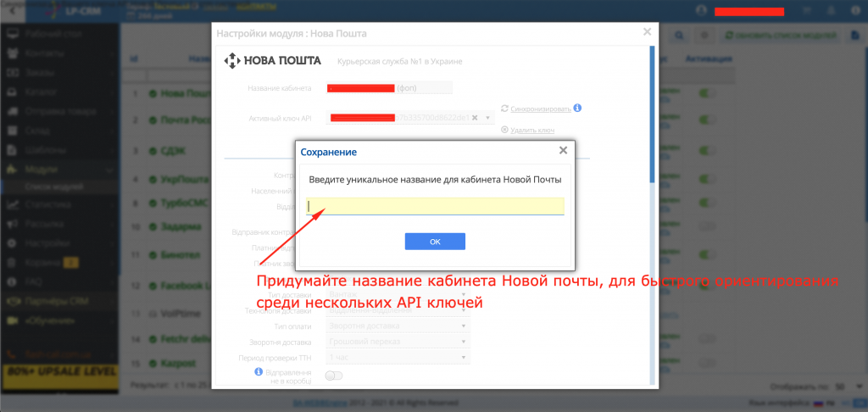
Task: Click the module settings vertical scrollbar
Action: [652, 114]
